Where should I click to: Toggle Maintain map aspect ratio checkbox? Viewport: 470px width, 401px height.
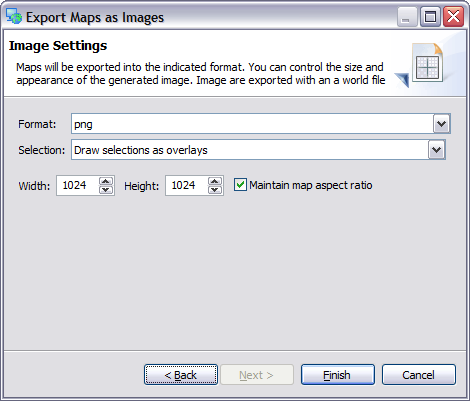pyautogui.click(x=240, y=185)
